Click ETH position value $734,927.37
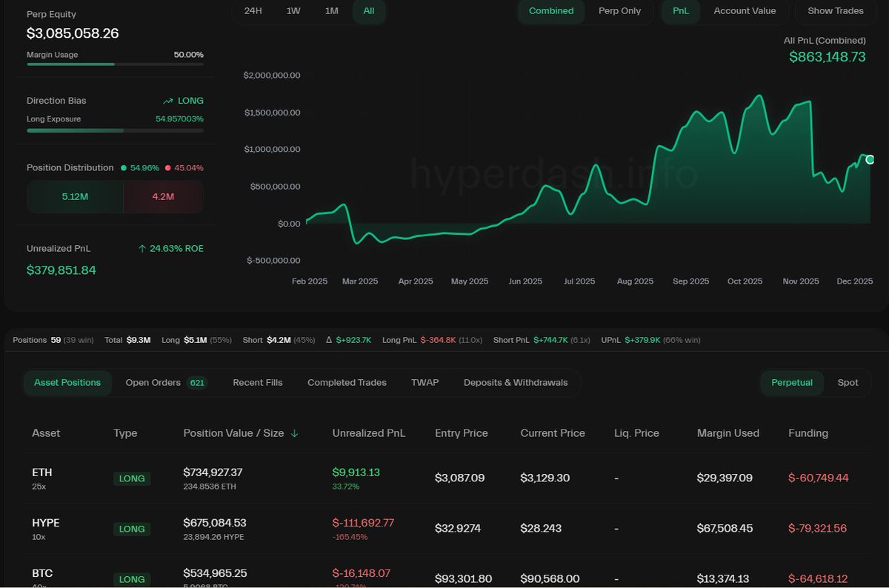The height and width of the screenshot is (588, 889). (213, 472)
